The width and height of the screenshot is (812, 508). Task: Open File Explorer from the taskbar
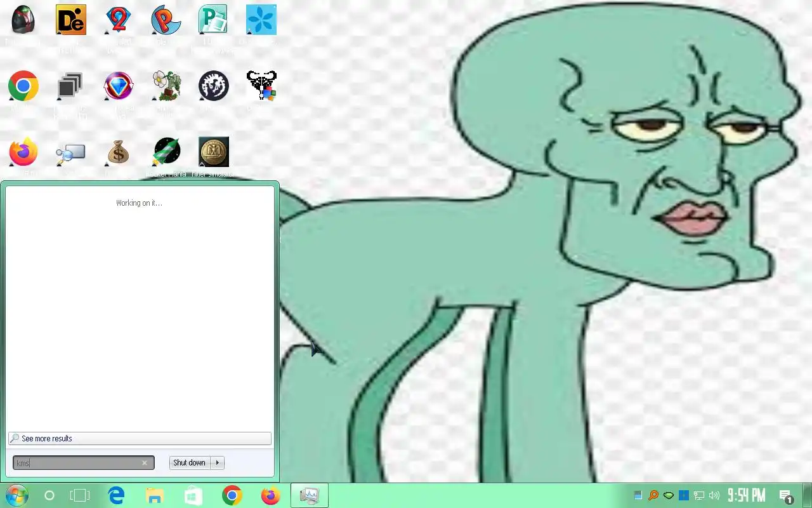(x=155, y=495)
